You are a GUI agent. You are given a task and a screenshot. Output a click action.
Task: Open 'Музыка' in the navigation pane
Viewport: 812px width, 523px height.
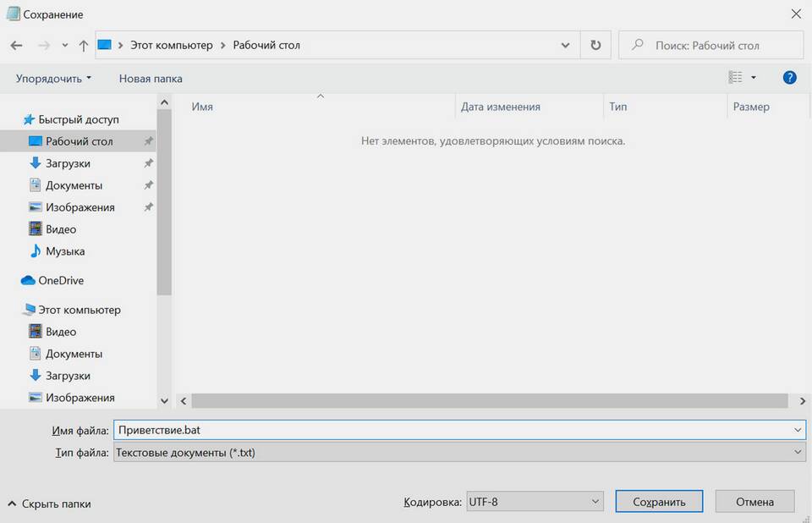coord(65,250)
